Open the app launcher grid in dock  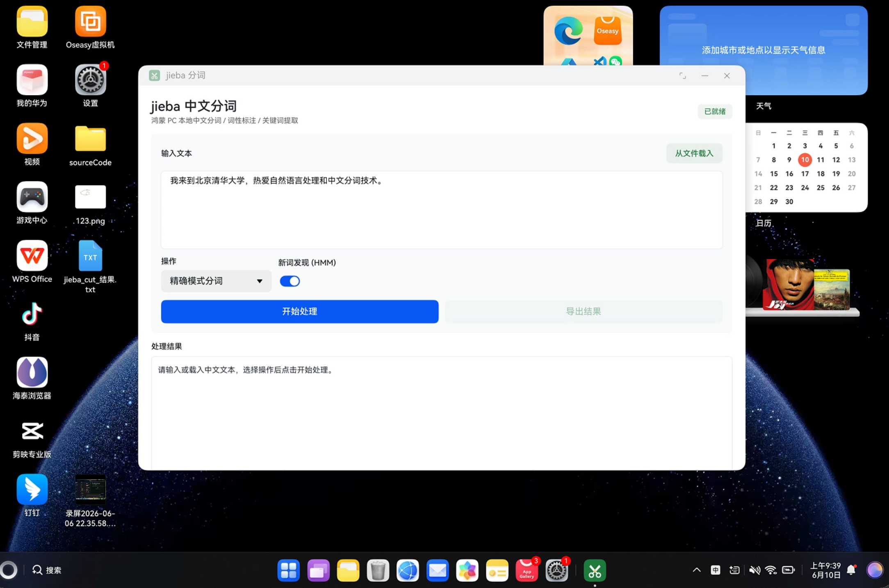[x=289, y=570]
